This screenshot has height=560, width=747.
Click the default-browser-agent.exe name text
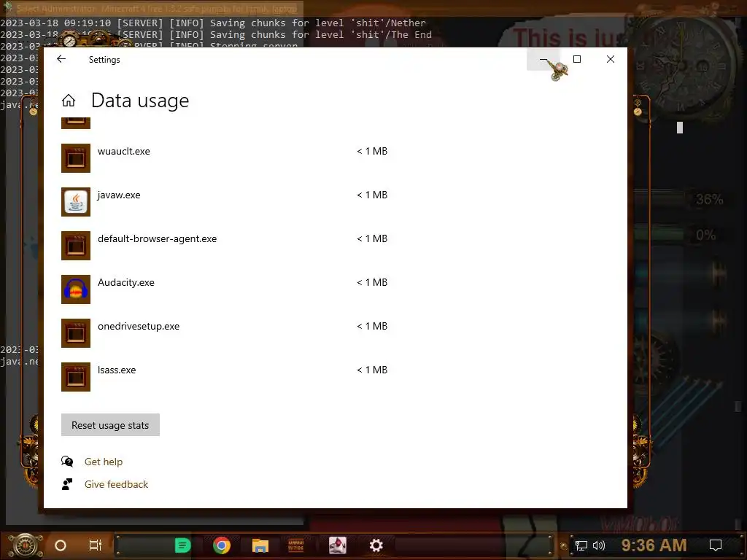pos(158,238)
